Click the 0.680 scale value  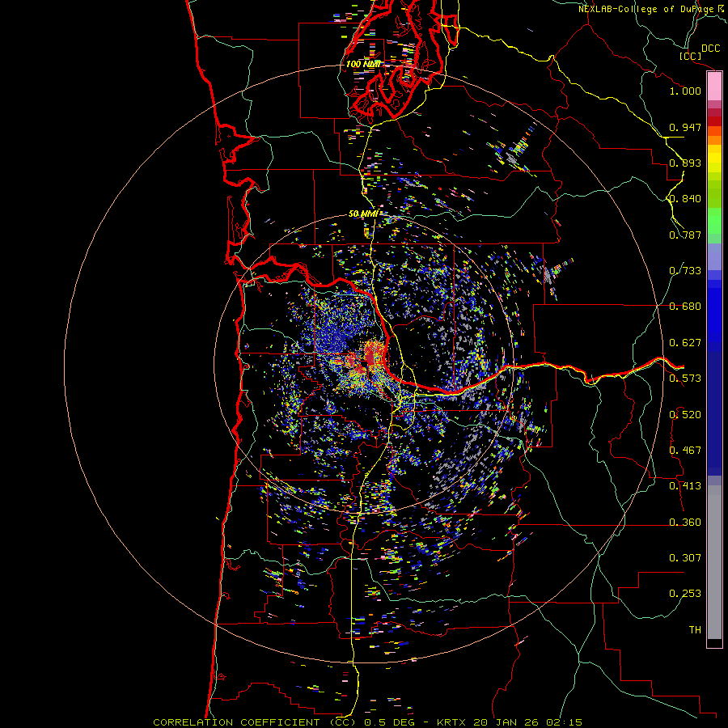[x=685, y=307]
